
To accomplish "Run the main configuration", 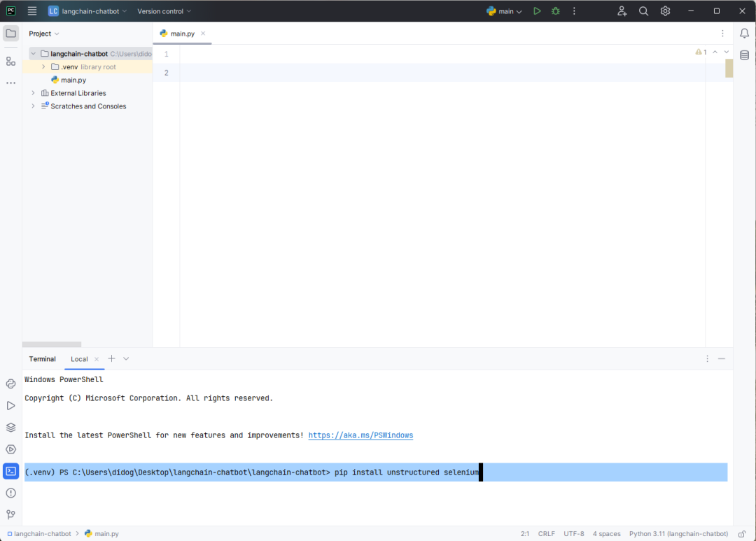I will [x=537, y=11].
